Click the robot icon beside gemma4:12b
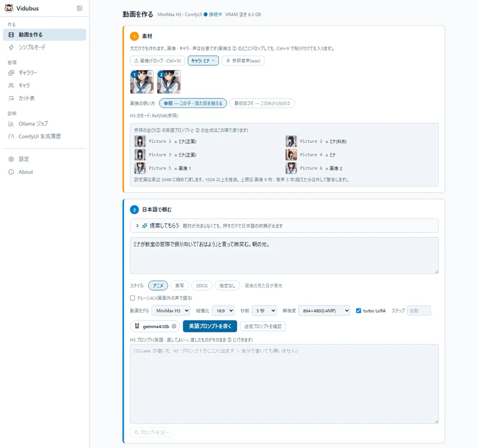This screenshot has width=478, height=448. pyautogui.click(x=137, y=326)
